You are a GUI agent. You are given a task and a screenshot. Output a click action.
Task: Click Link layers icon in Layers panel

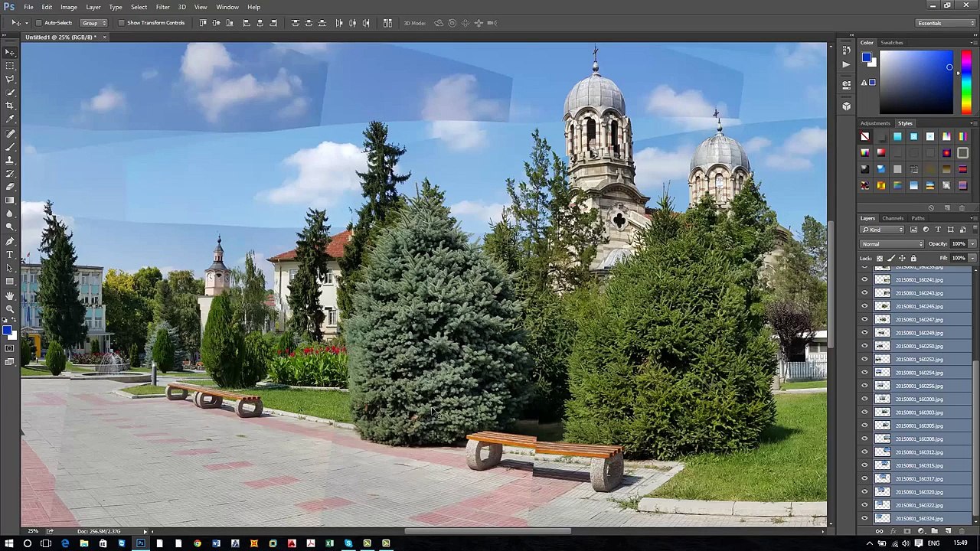[879, 531]
